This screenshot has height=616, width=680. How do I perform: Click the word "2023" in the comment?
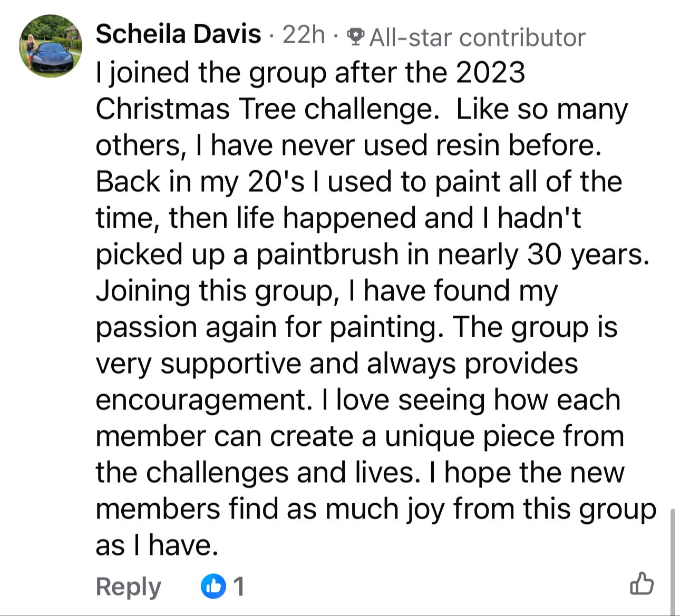(x=490, y=73)
